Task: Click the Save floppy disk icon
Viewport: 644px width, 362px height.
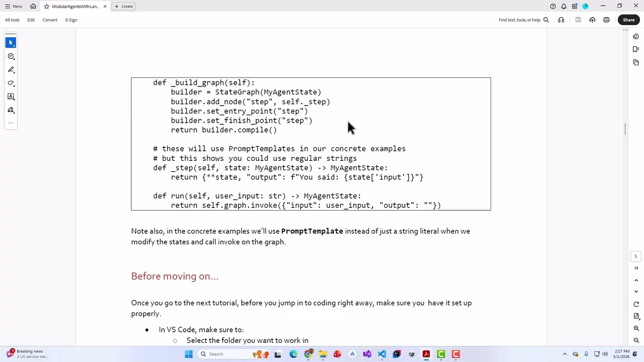Action: click(578, 20)
